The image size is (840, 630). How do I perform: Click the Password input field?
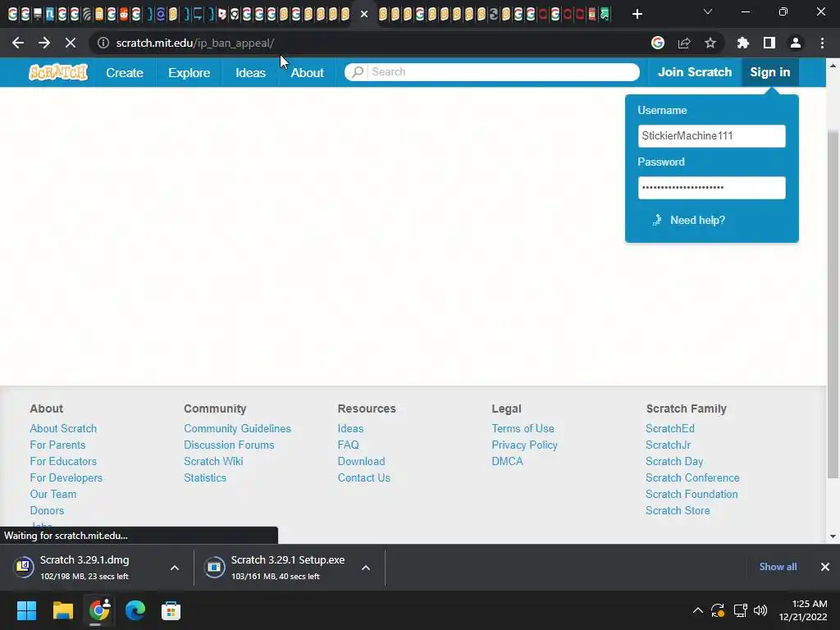click(x=711, y=188)
